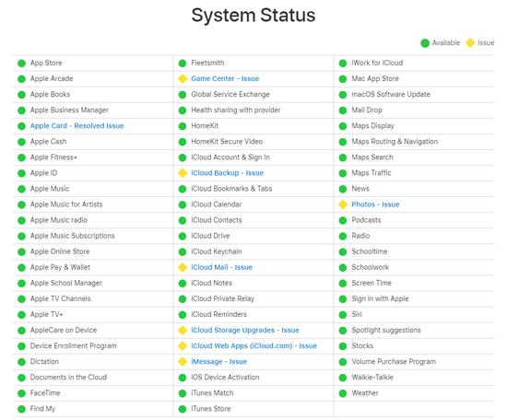This screenshot has width=507, height=420.
Task: Click the yellow Issue legend diamond
Action: pyautogui.click(x=470, y=43)
